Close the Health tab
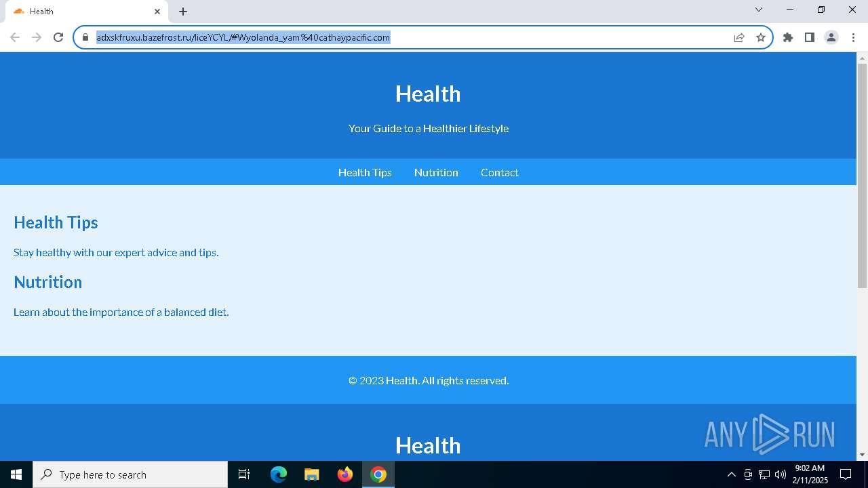Image resolution: width=868 pixels, height=488 pixels. 157,12
